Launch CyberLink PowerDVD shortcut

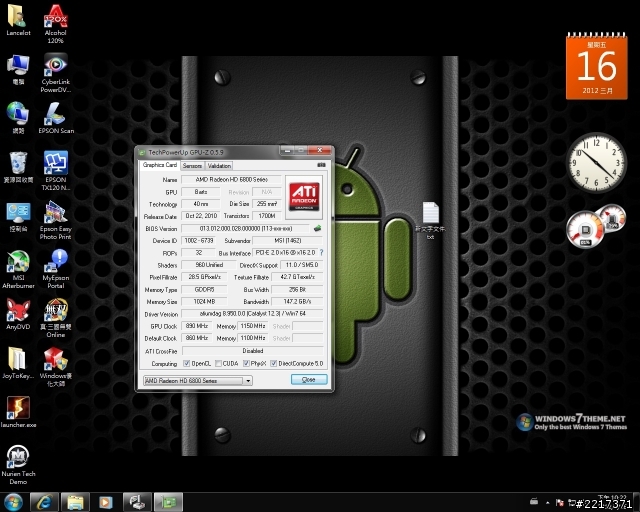pyautogui.click(x=56, y=73)
